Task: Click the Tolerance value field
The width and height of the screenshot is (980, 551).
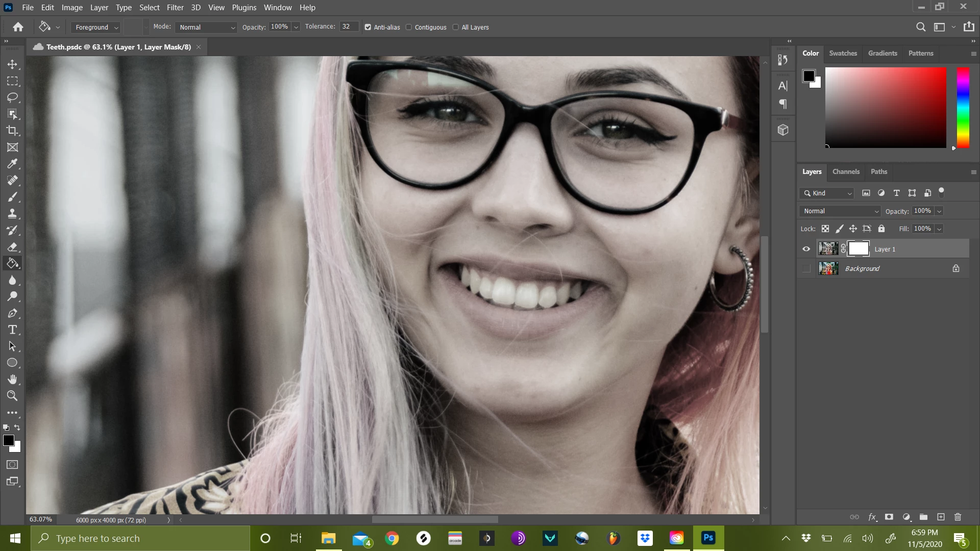Action: click(x=348, y=27)
